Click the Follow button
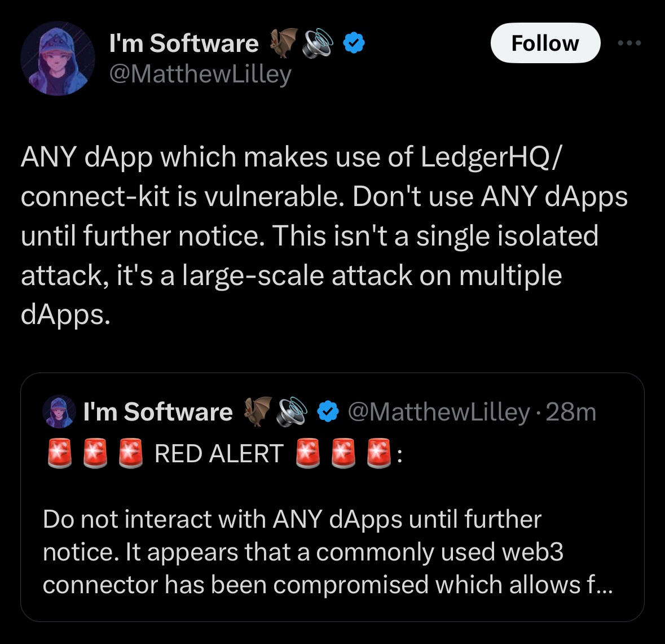The image size is (665, 644). point(545,43)
